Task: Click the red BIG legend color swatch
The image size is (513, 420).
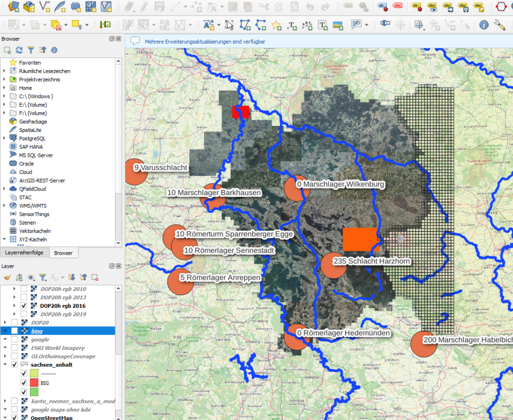Action: 34,382
